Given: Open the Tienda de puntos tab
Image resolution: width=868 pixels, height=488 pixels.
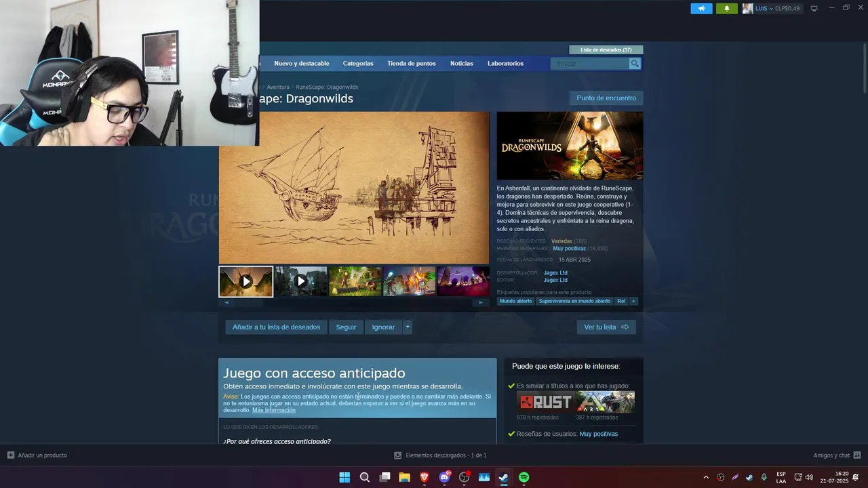Looking at the screenshot, I should (412, 63).
